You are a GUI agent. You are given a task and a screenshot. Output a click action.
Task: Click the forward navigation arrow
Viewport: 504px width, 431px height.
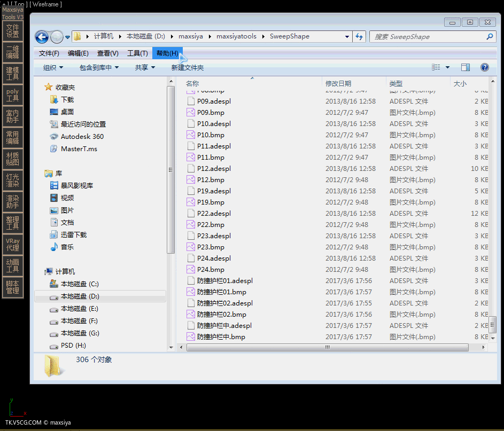click(57, 37)
